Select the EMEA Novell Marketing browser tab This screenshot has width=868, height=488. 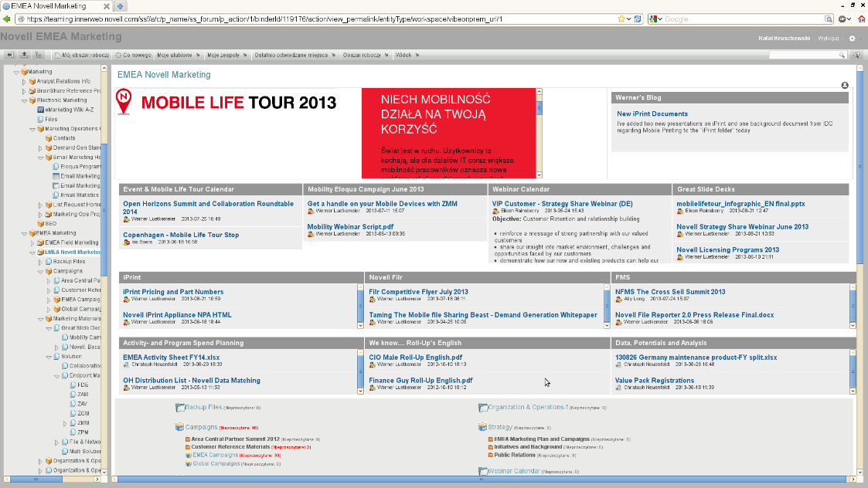click(56, 6)
